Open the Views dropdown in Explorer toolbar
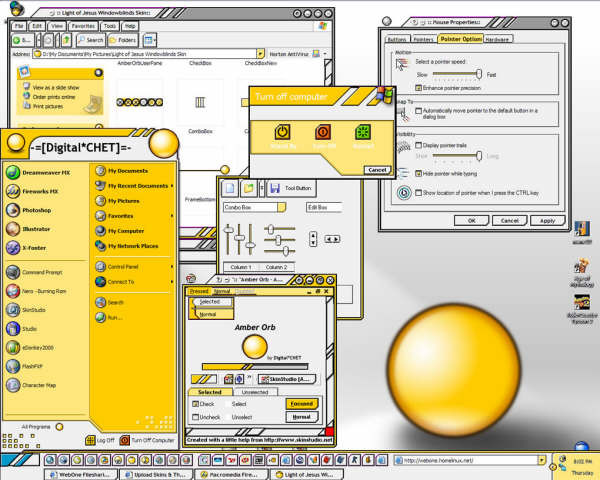 150,40
